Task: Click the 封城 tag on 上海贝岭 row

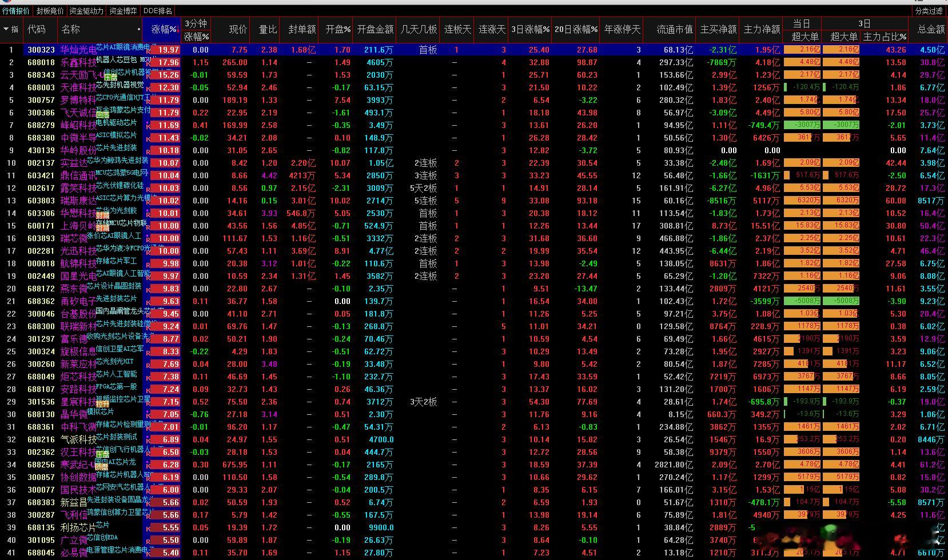Action: coord(102,228)
